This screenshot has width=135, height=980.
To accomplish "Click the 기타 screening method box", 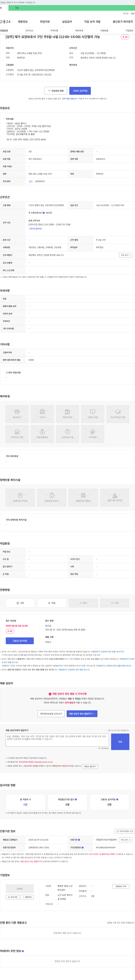I will tap(115, 603).
